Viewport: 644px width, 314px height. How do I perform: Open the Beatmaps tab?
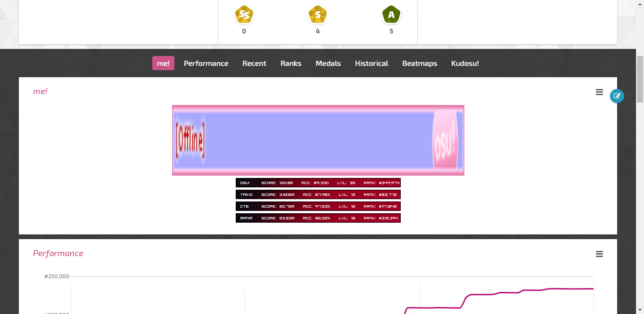tap(420, 63)
